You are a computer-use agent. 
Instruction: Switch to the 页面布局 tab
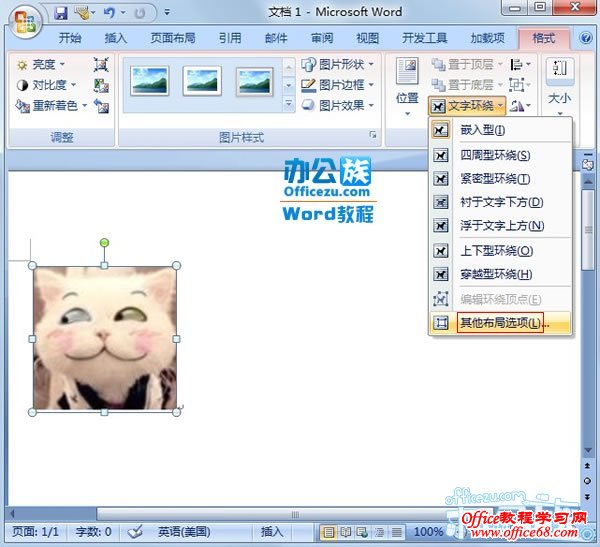coord(173,38)
